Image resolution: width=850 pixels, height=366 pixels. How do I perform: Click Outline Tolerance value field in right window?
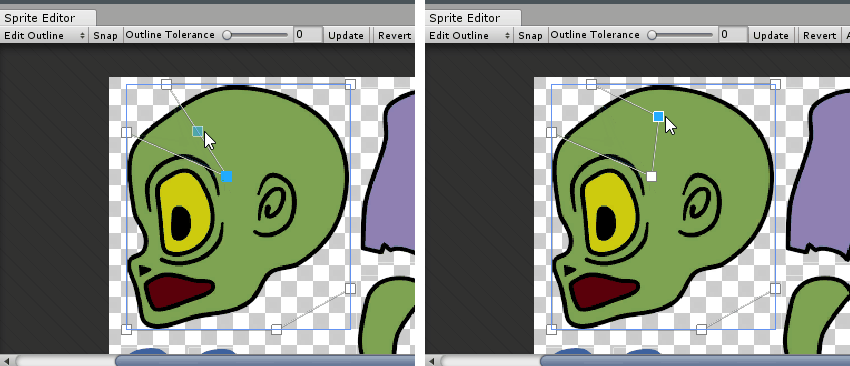click(x=733, y=35)
